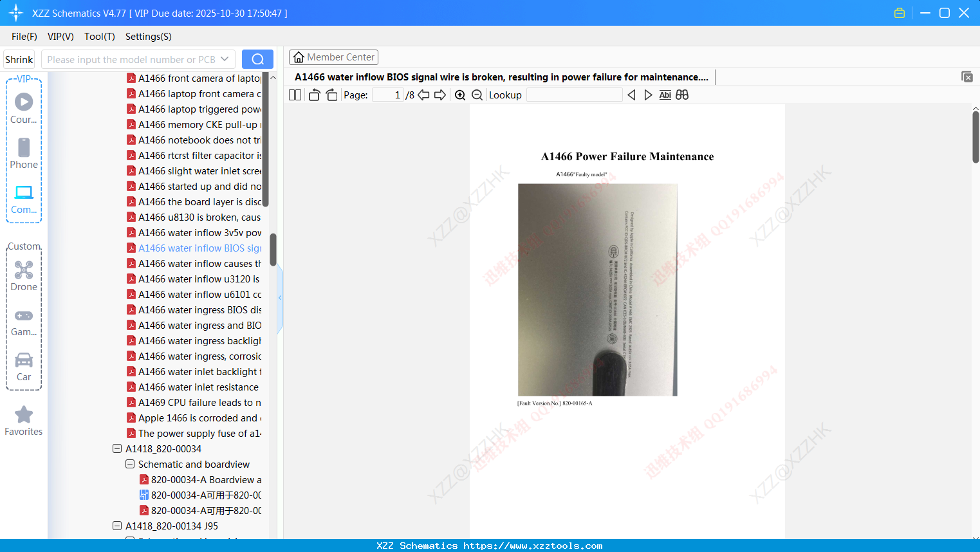The width and height of the screenshot is (980, 552).
Task: Click the page number field
Action: pyautogui.click(x=388, y=95)
